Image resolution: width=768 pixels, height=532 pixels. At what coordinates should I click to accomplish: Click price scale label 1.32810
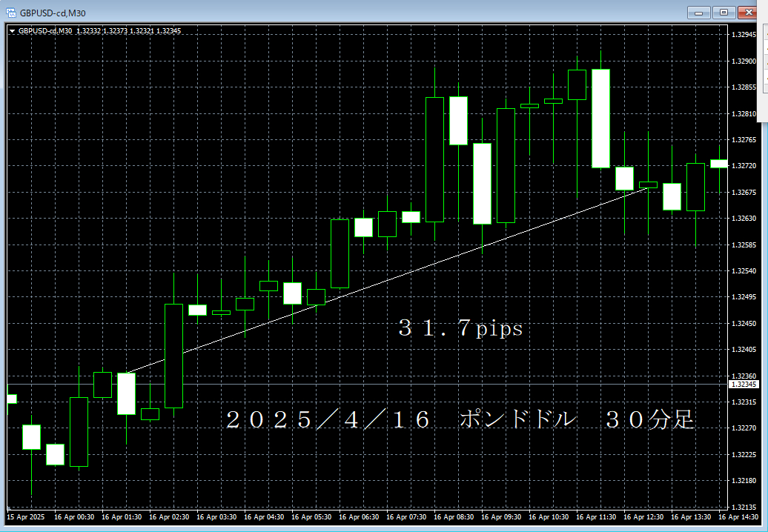pos(744,113)
